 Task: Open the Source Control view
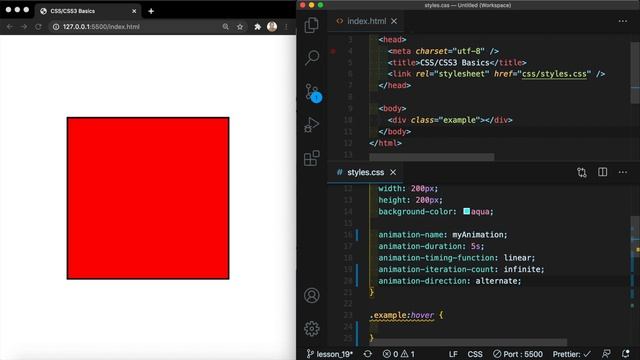click(313, 93)
